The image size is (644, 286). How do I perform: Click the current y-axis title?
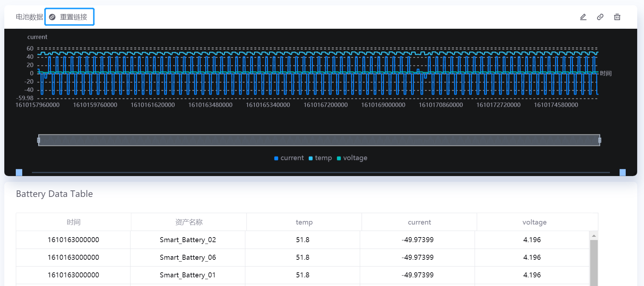(x=37, y=37)
